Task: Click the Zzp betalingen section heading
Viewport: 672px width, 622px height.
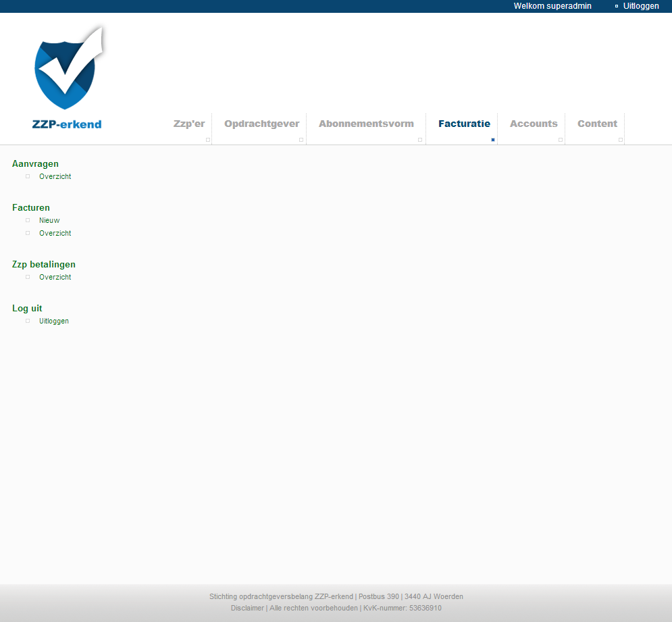Action: click(44, 265)
